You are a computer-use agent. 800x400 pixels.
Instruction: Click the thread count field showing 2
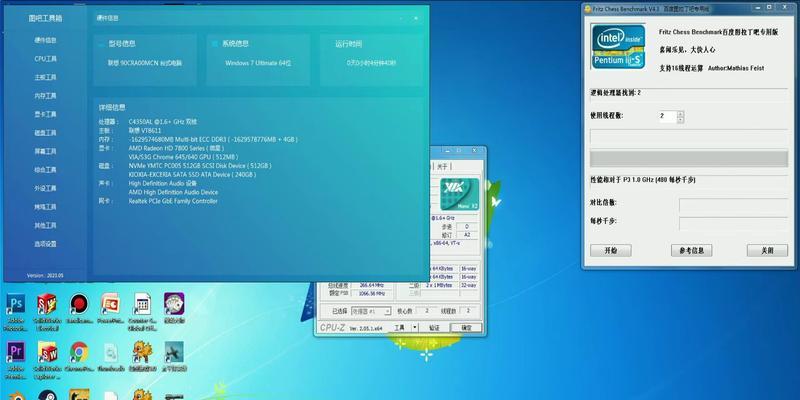pos(667,116)
